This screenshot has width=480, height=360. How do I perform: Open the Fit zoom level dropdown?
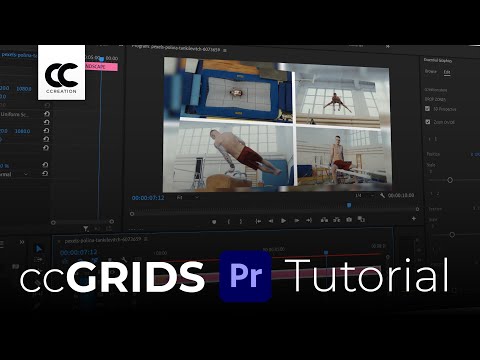pyautogui.click(x=187, y=197)
